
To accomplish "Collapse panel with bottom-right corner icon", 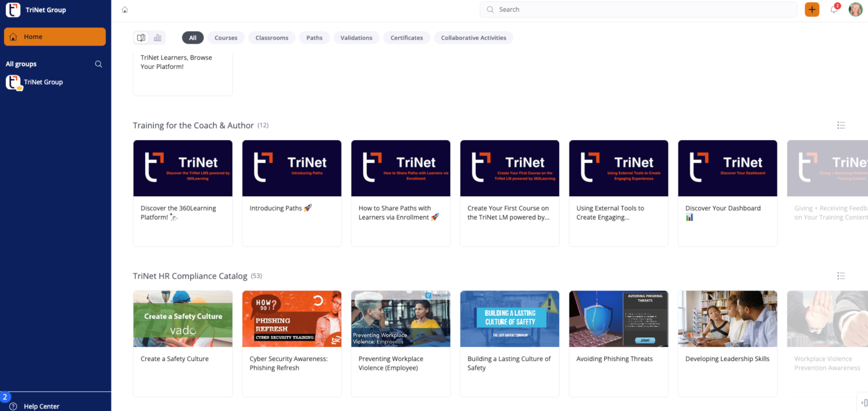I will click(864, 403).
